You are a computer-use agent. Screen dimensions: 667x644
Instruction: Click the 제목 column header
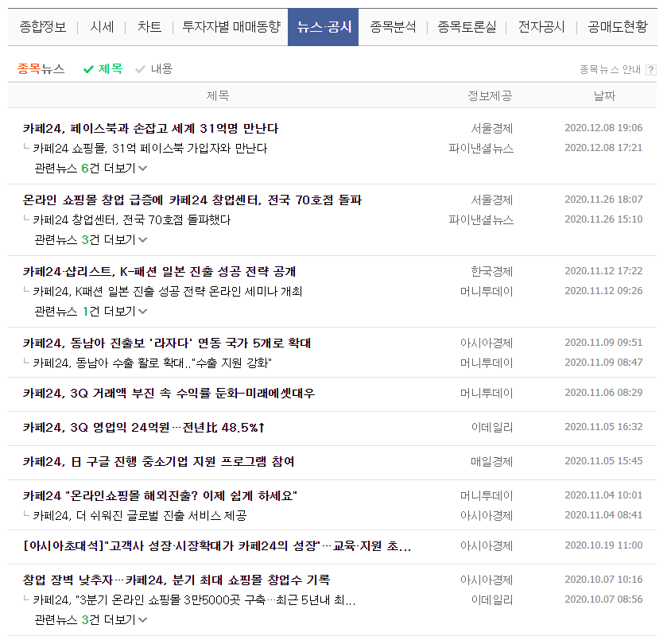218,95
